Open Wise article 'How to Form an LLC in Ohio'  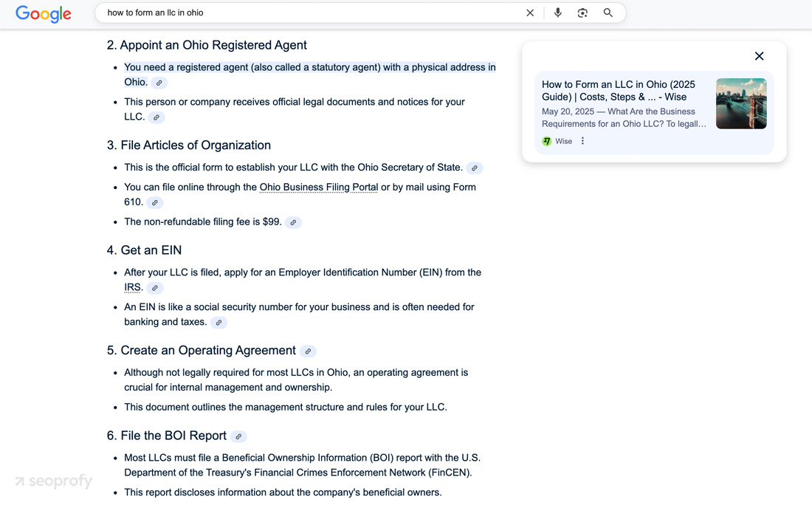(619, 91)
